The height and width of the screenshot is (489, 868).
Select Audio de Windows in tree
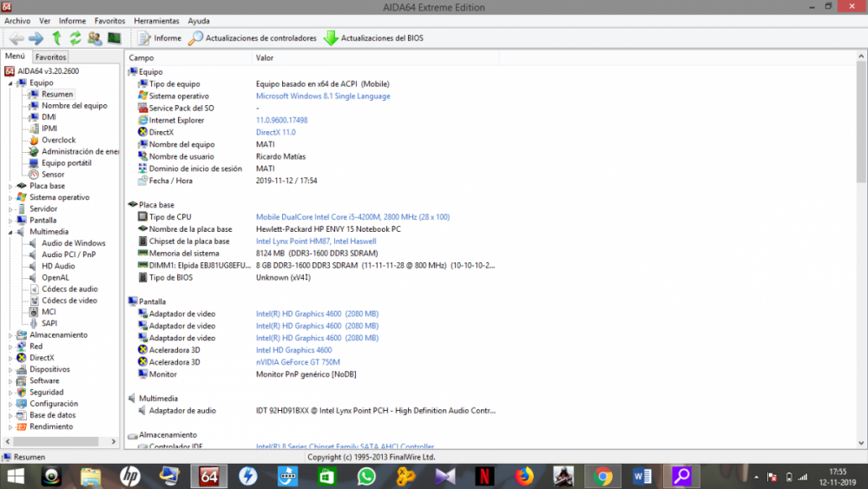[73, 243]
